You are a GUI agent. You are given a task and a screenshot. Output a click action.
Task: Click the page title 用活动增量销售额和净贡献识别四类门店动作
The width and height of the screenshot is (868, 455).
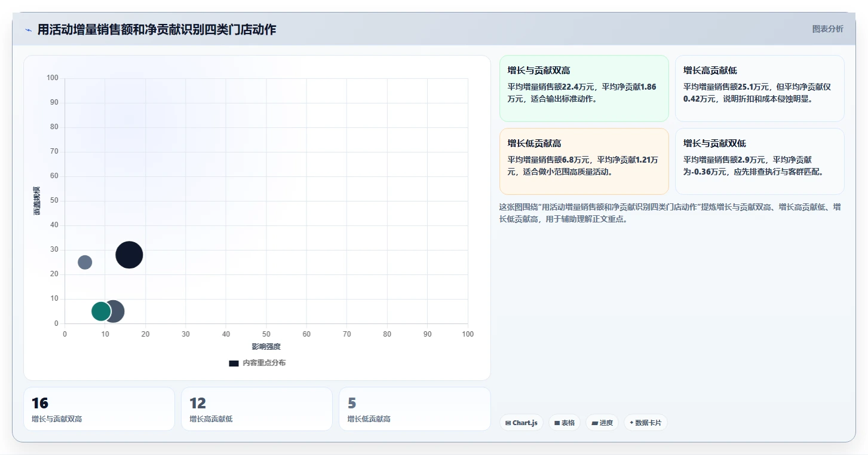pos(157,29)
